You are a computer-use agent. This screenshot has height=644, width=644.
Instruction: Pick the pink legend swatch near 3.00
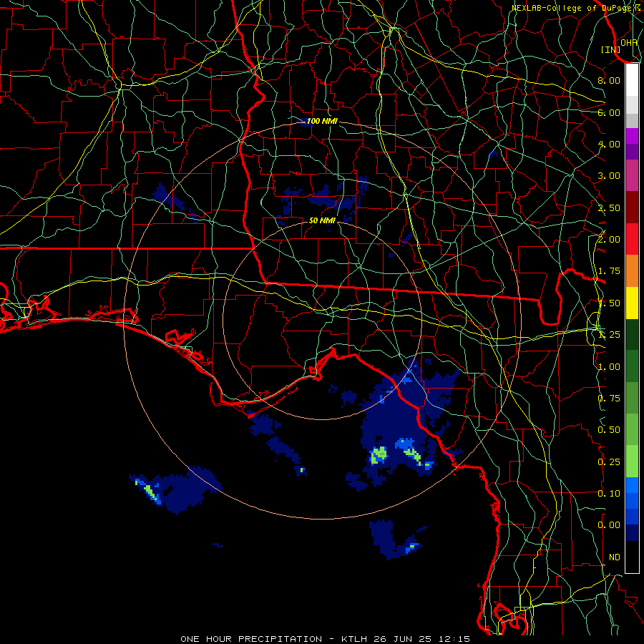[632, 175]
